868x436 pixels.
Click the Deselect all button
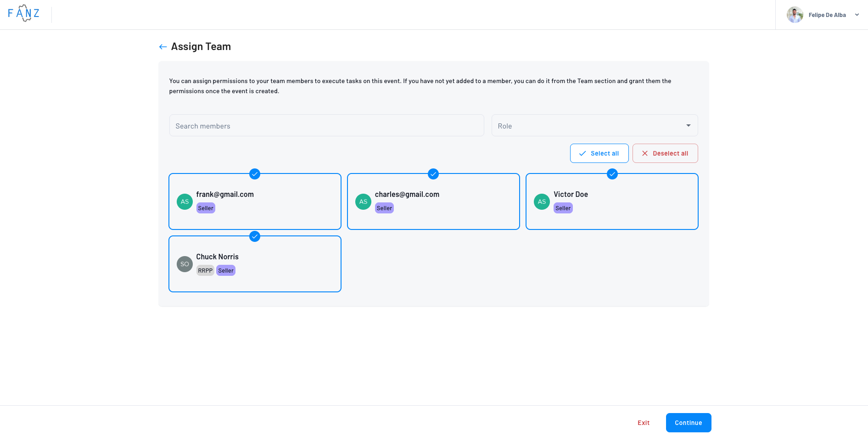pos(665,153)
